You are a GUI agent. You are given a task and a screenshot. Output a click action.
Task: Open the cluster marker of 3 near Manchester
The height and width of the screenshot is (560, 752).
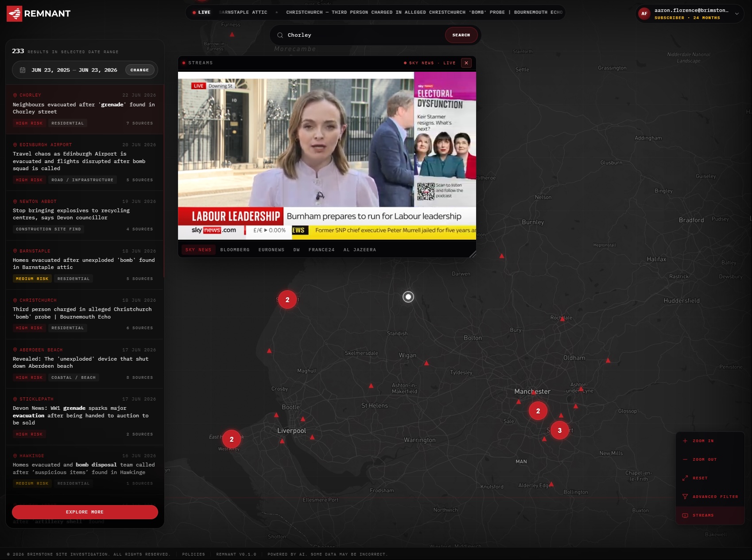(x=560, y=431)
